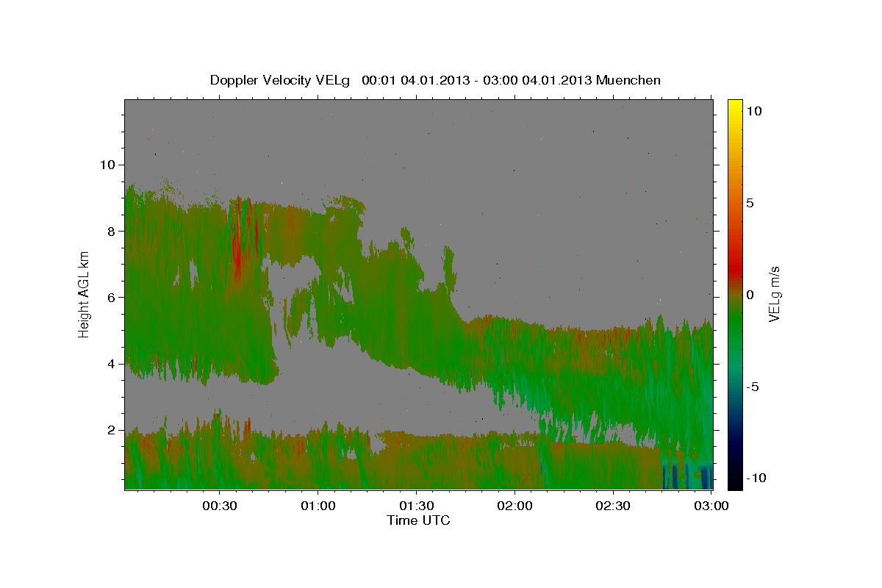
Task: Click the colorbar value -5
Action: pyautogui.click(x=752, y=387)
